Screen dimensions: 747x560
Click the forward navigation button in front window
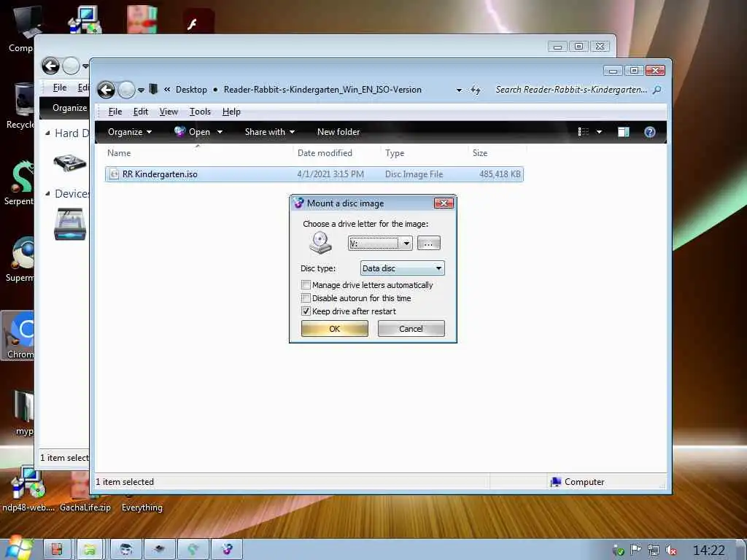[126, 90]
